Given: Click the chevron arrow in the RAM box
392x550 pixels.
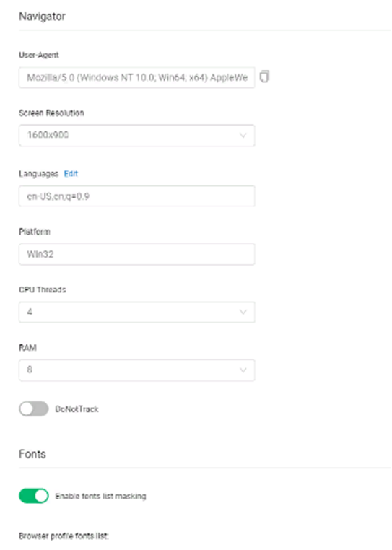Looking at the screenshot, I should (x=243, y=370).
